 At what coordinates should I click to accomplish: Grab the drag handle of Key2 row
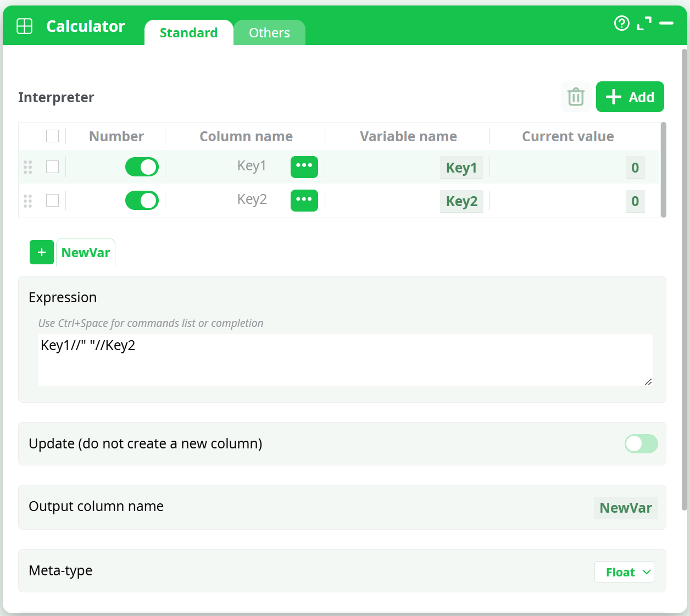(28, 201)
